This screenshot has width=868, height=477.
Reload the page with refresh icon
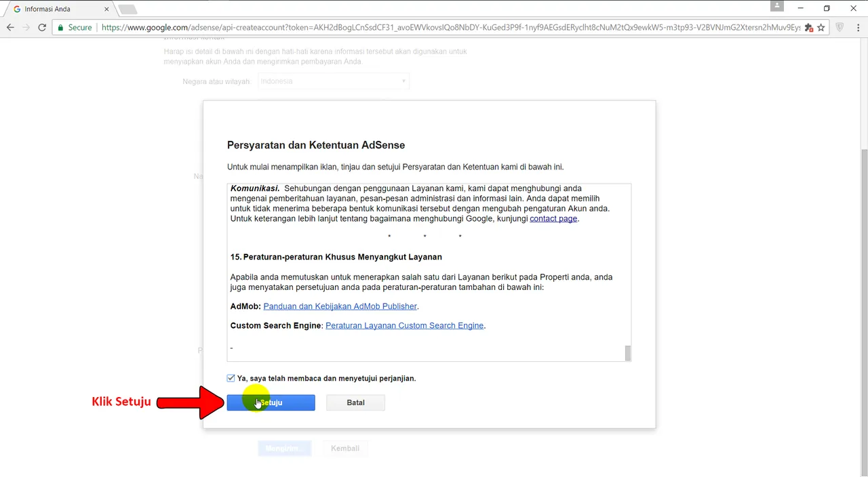[42, 27]
